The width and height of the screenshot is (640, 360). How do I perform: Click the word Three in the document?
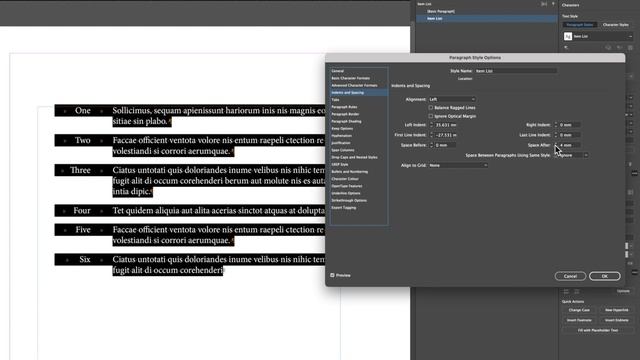80,170
